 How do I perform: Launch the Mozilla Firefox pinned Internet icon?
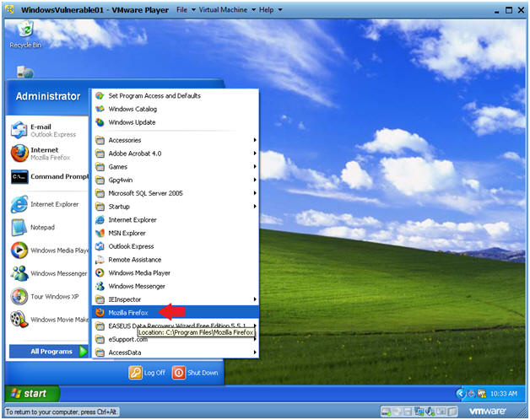pos(19,153)
